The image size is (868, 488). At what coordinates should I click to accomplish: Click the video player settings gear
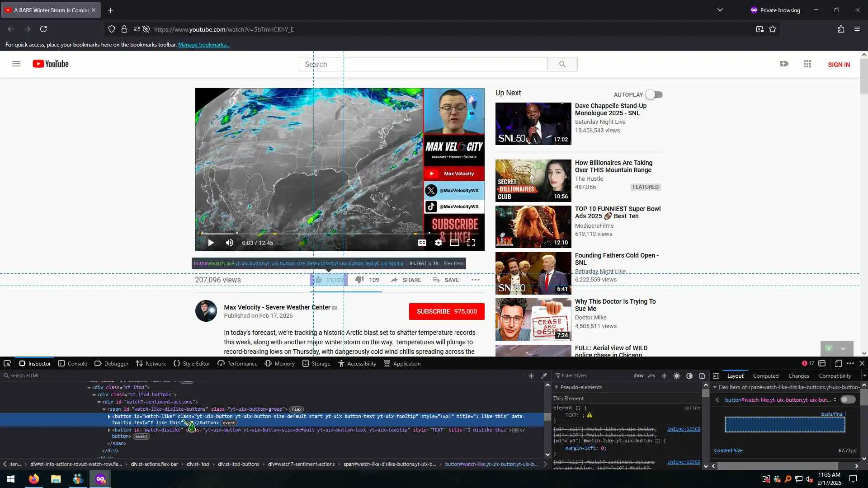click(x=439, y=243)
